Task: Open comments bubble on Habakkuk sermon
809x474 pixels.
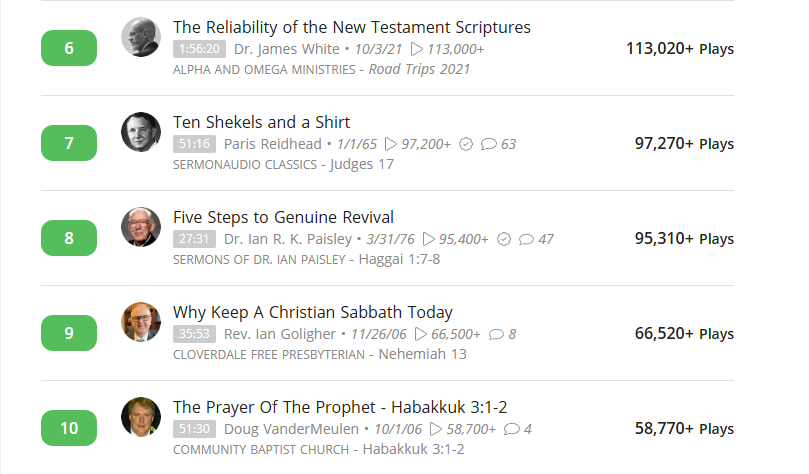Action: [x=512, y=429]
